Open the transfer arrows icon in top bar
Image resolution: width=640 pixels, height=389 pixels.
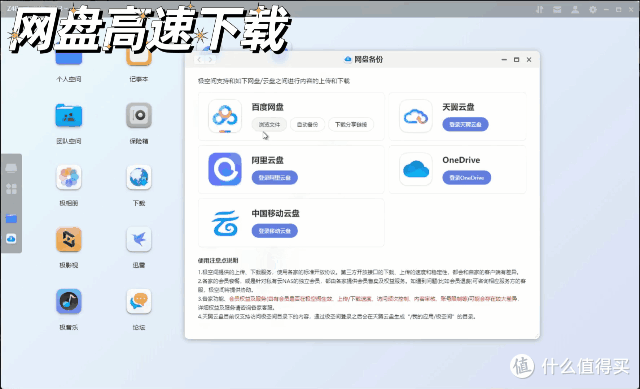point(540,9)
